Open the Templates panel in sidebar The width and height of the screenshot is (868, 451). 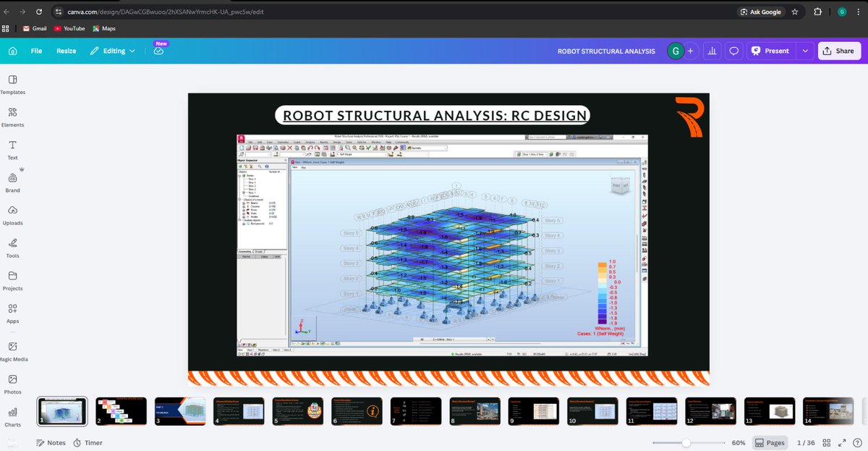point(12,85)
